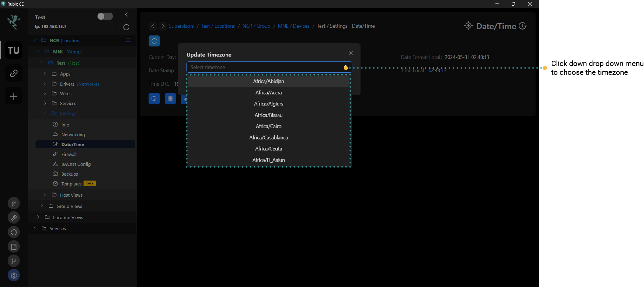Navigate forward with breadcrumb right arrow

pos(163,26)
